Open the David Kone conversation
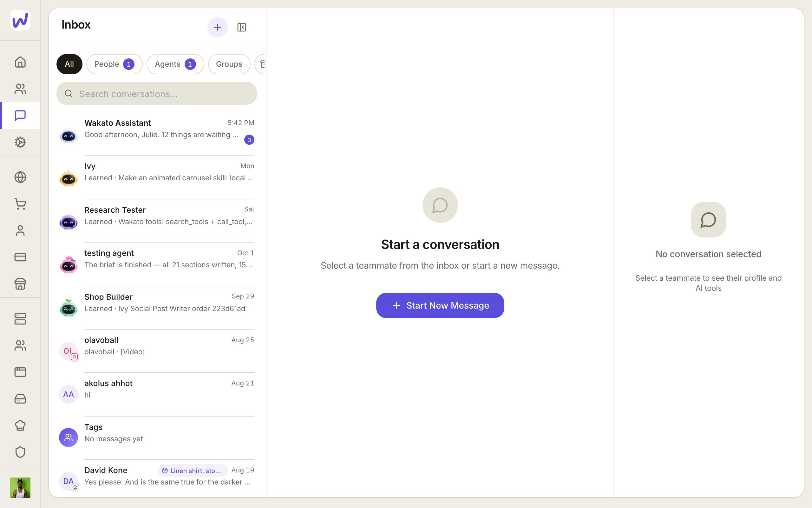The width and height of the screenshot is (812, 508). click(156, 478)
